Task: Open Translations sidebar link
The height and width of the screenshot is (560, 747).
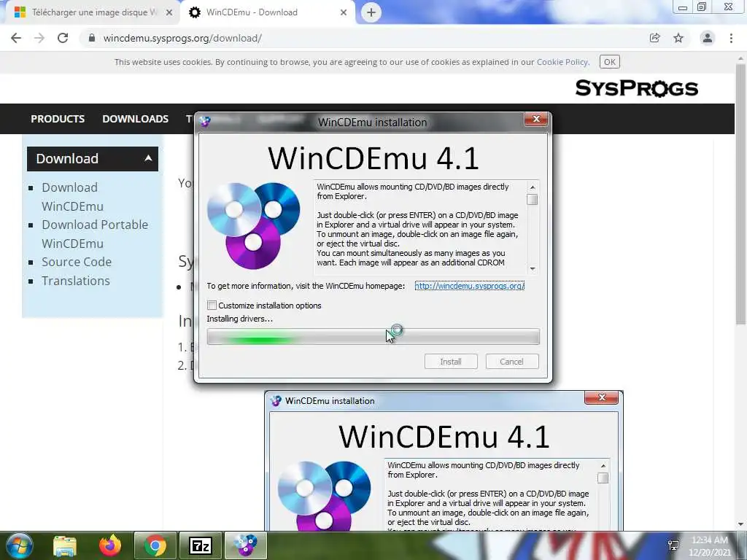Action: coord(76,281)
